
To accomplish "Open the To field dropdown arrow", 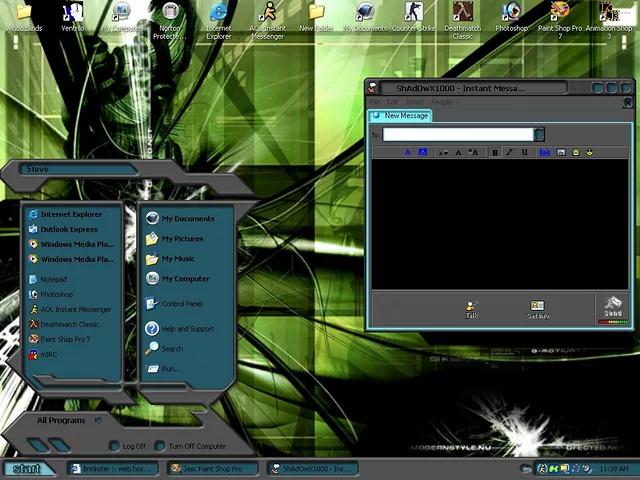I will click(539, 134).
